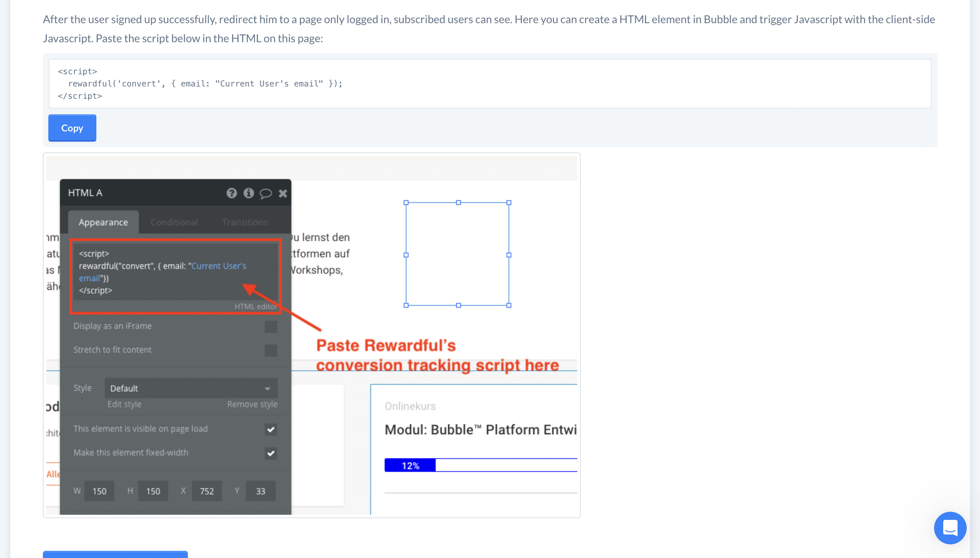Click the Onlinekurs label
980x558 pixels.
pyautogui.click(x=410, y=406)
